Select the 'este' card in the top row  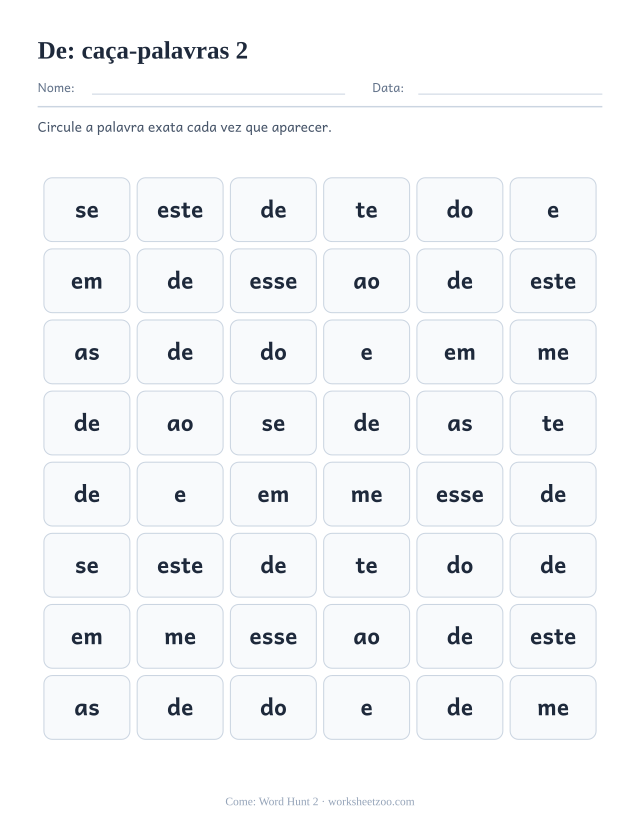click(x=180, y=210)
